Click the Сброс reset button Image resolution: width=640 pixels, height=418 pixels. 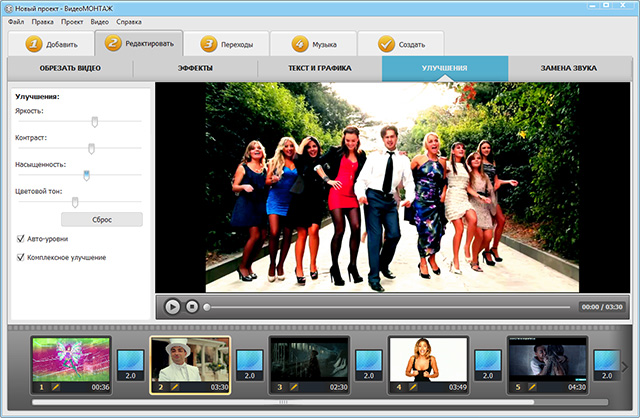click(102, 219)
